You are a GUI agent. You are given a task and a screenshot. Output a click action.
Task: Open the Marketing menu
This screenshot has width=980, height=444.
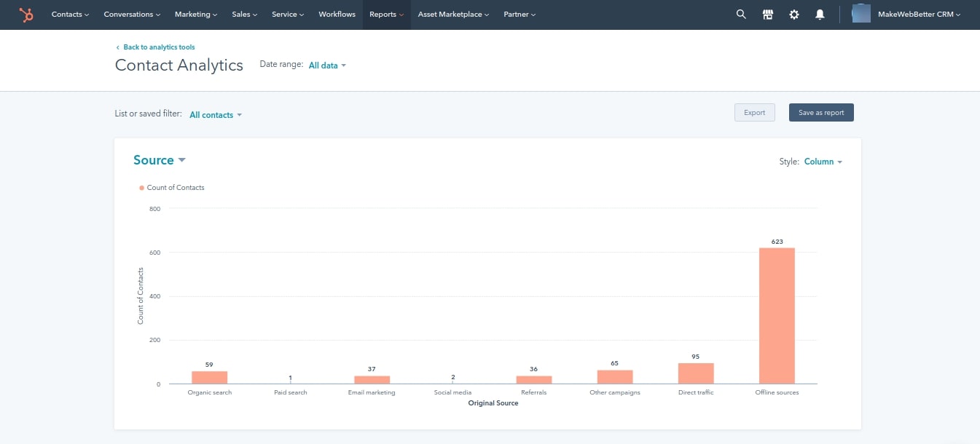(x=195, y=14)
